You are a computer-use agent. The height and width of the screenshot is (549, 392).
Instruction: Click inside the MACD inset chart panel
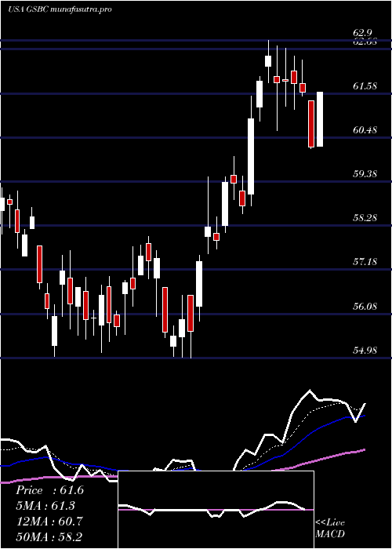[x=216, y=510]
